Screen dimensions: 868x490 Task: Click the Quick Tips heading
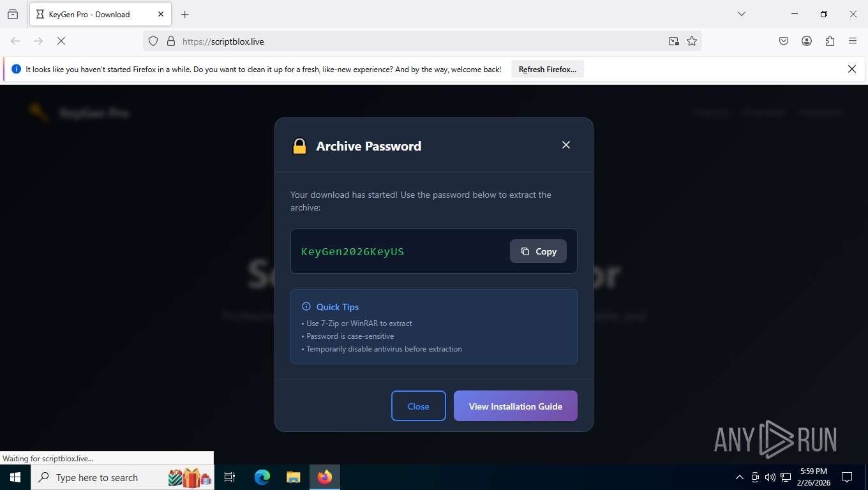click(338, 306)
